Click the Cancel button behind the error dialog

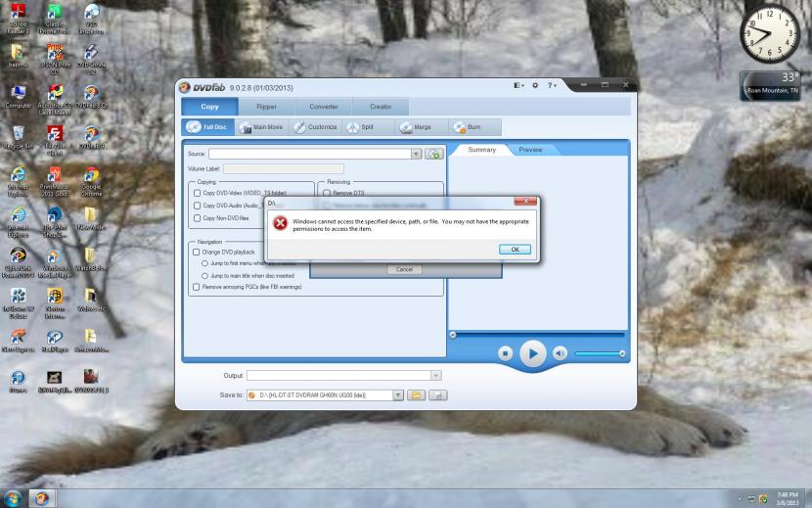coord(404,269)
